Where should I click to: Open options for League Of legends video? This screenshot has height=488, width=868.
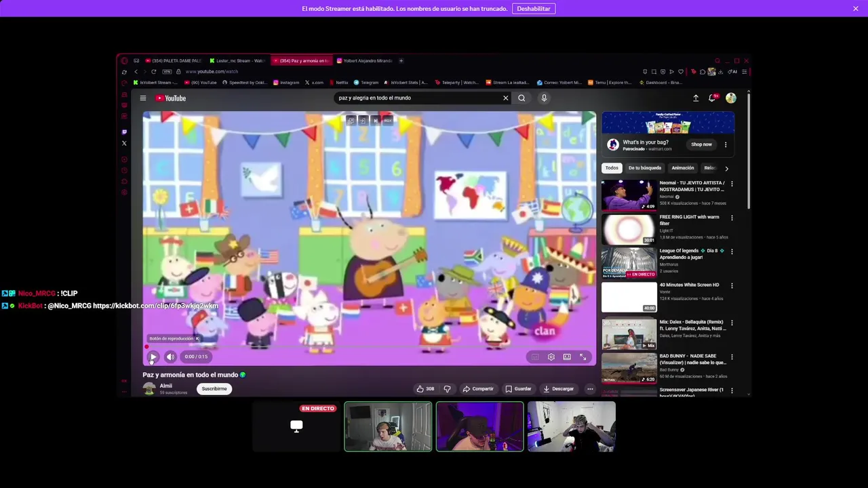coord(732,251)
